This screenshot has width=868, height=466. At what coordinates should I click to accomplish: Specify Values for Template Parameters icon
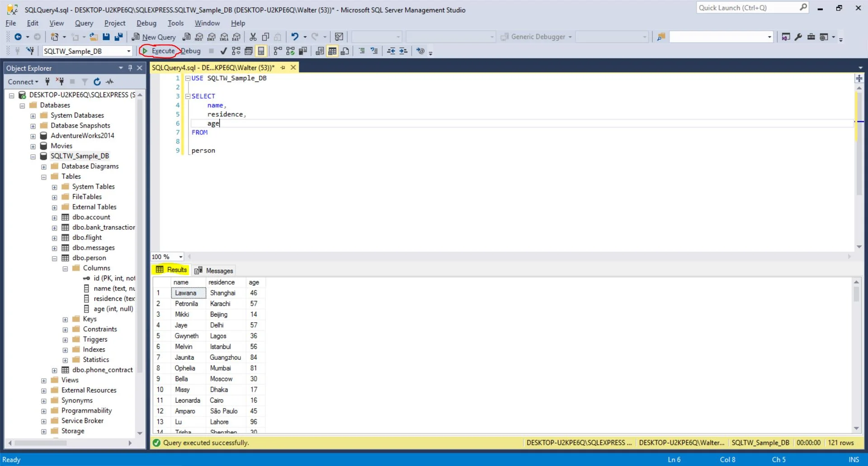[420, 51]
